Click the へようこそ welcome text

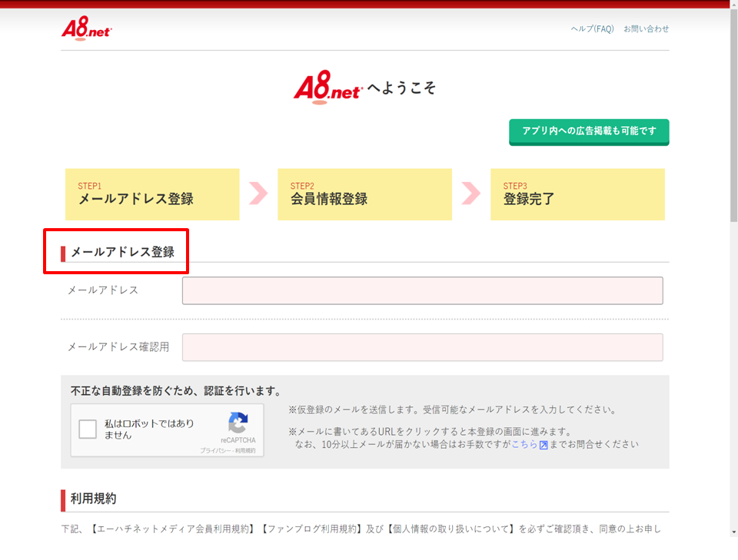tap(401, 88)
